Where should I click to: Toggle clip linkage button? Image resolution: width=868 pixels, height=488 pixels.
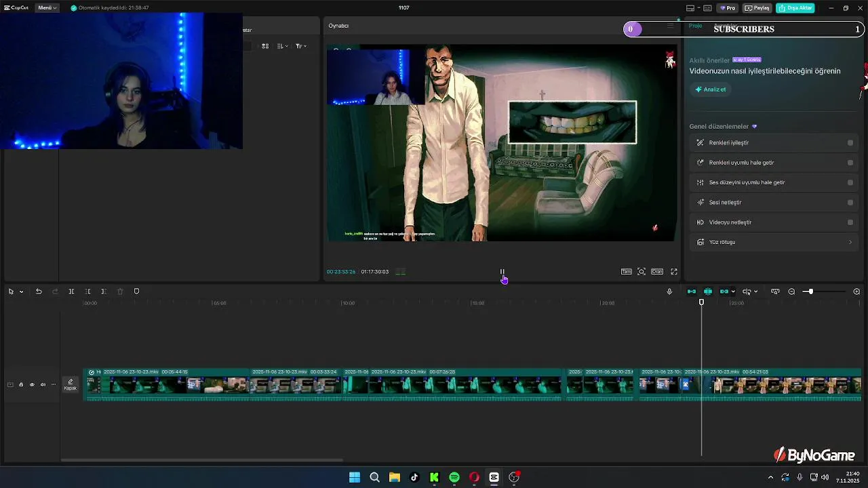[x=724, y=291]
